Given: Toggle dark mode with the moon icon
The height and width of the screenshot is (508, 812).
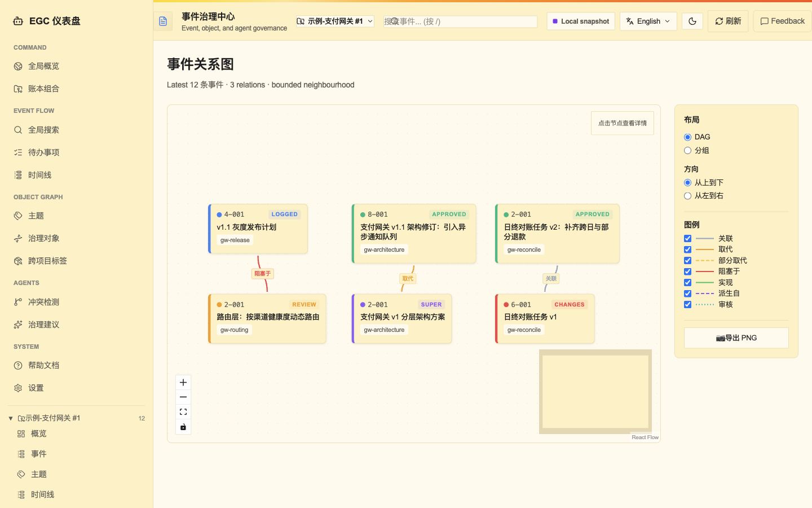Looking at the screenshot, I should click(x=692, y=21).
